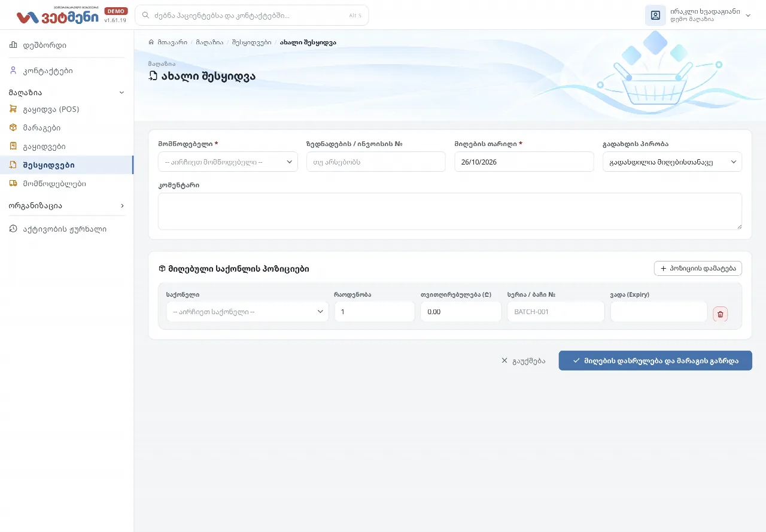This screenshot has height=532, width=766.
Task: Click მიღების დასრულება და მარაგის გაზრდა button
Action: click(655, 361)
